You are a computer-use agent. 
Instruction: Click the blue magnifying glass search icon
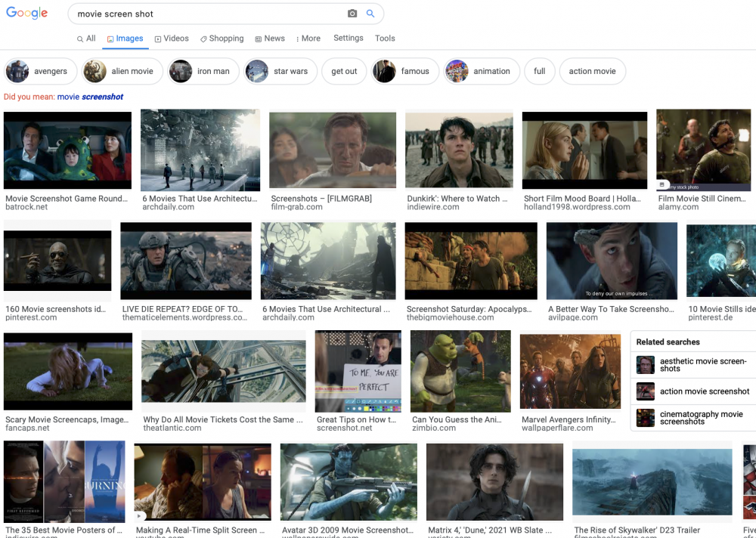(370, 14)
